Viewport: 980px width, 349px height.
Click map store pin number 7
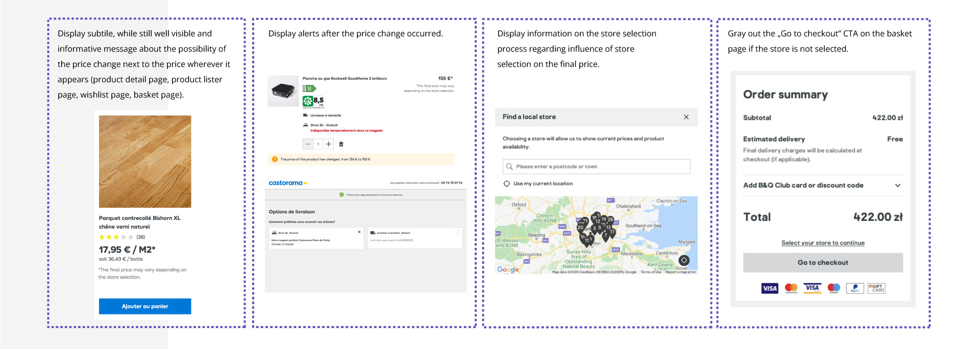[x=605, y=236]
